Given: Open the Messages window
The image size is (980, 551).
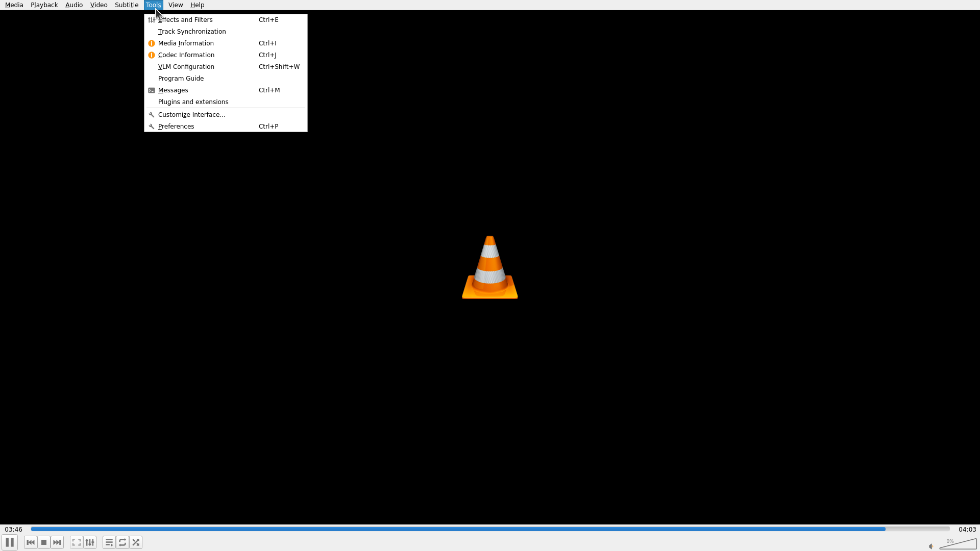Looking at the screenshot, I should [173, 90].
